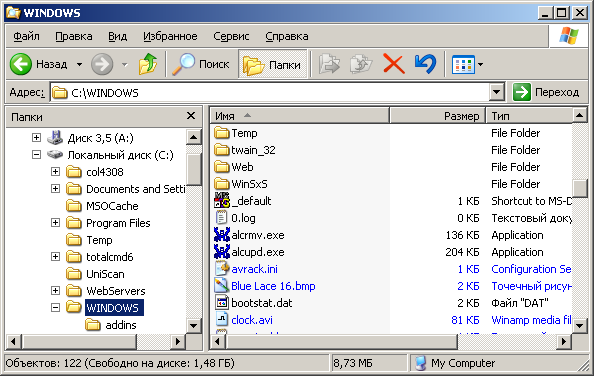594x376 pixels.
Task: Click the green Переход go button
Action: point(546,92)
